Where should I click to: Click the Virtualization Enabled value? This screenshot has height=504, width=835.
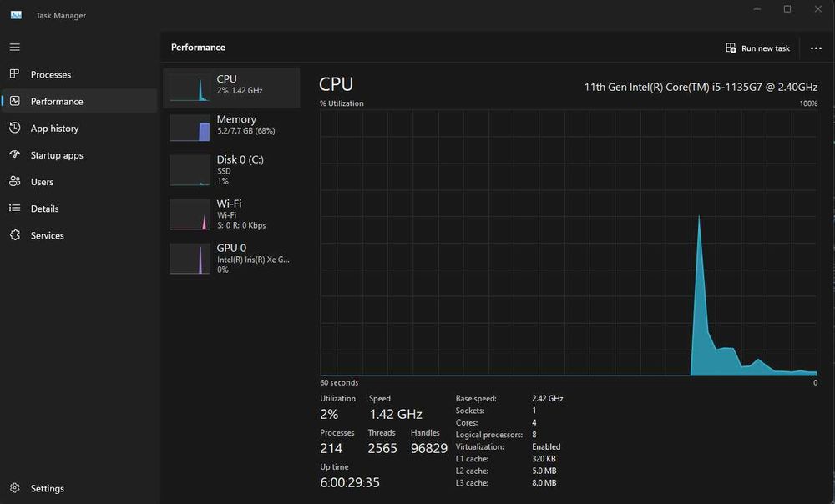(546, 446)
